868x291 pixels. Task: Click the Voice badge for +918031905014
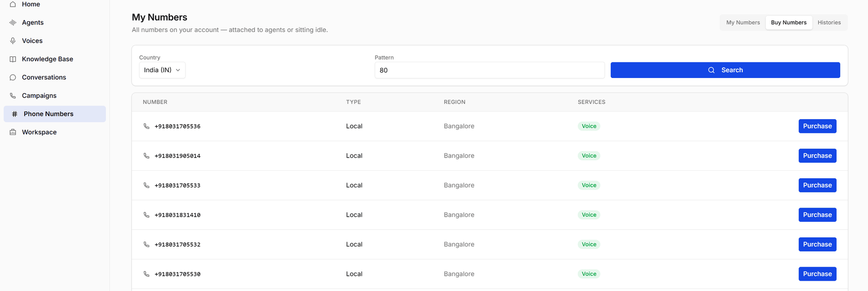589,156
